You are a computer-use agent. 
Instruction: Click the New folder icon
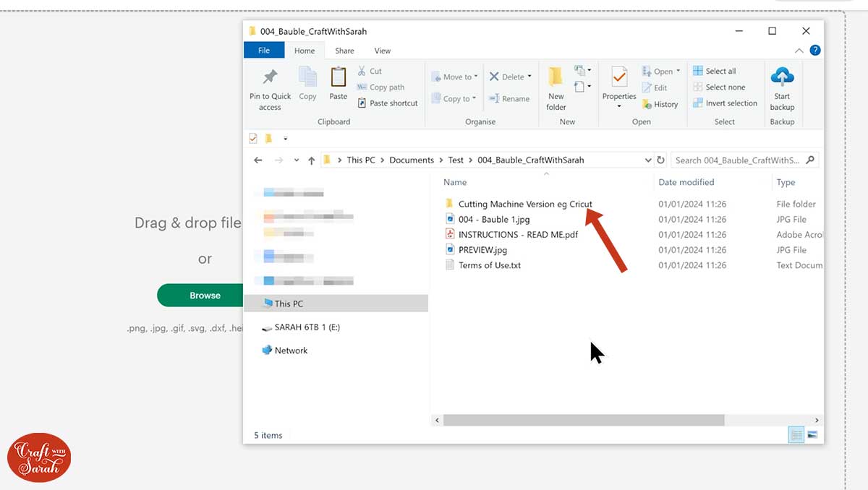pyautogui.click(x=556, y=78)
